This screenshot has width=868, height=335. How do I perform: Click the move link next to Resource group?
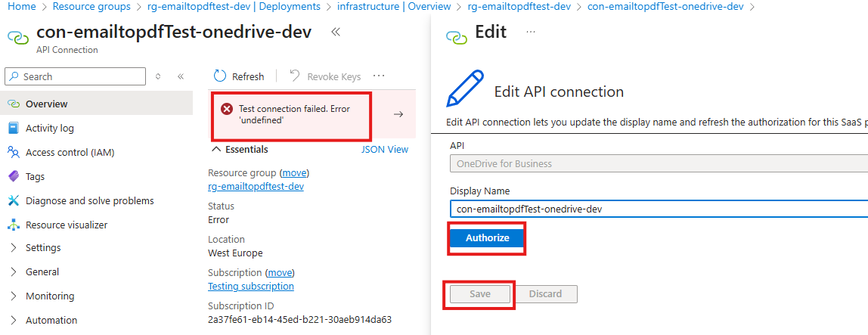point(294,172)
